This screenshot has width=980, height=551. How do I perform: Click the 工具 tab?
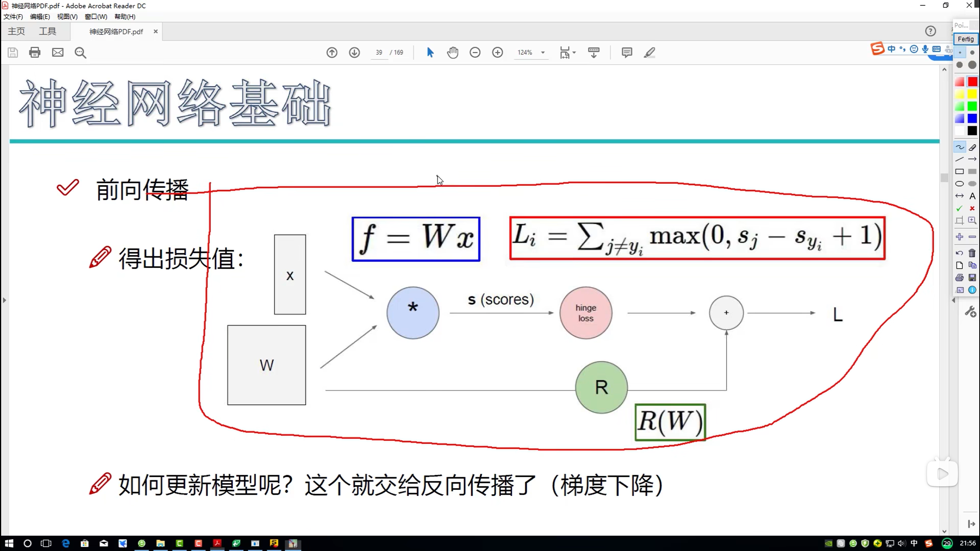(x=48, y=31)
